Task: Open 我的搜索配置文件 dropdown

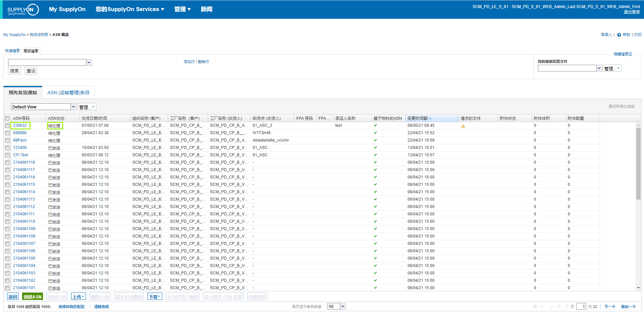Action: tap(599, 68)
